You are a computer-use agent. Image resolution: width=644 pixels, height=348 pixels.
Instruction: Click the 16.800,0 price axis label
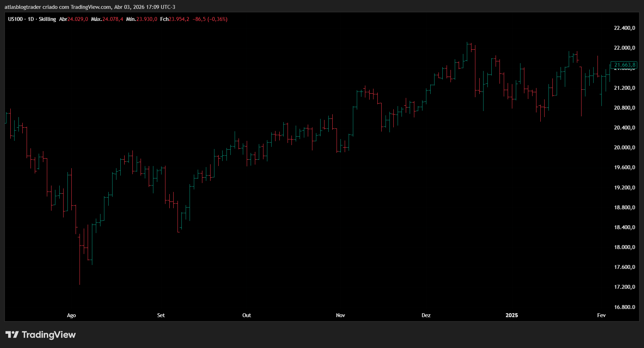[x=624, y=307]
